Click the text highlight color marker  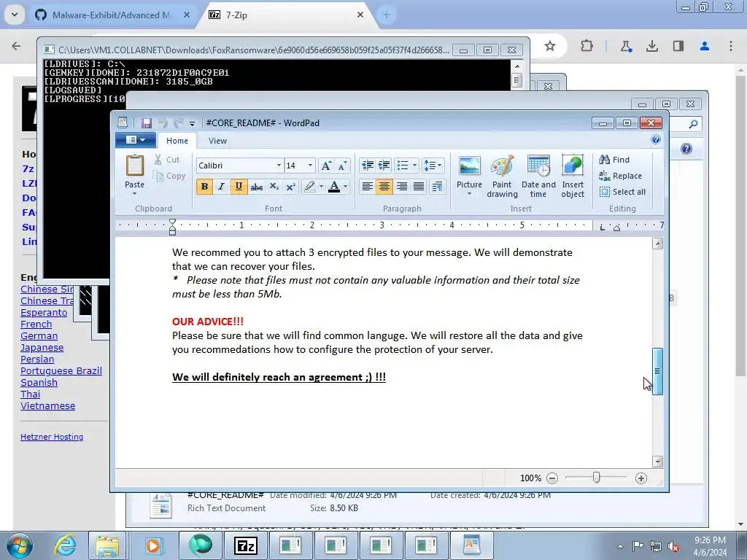pos(309,186)
